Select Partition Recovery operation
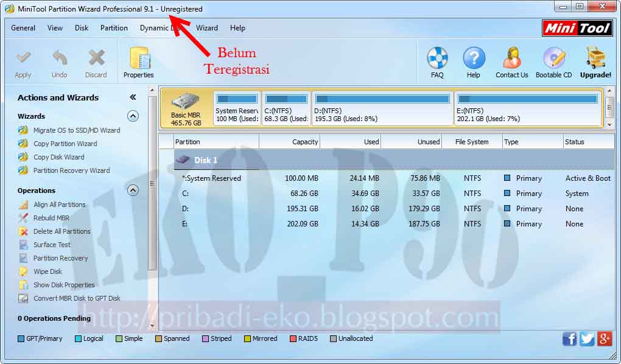Viewport: 621px width, 364px height. [61, 259]
